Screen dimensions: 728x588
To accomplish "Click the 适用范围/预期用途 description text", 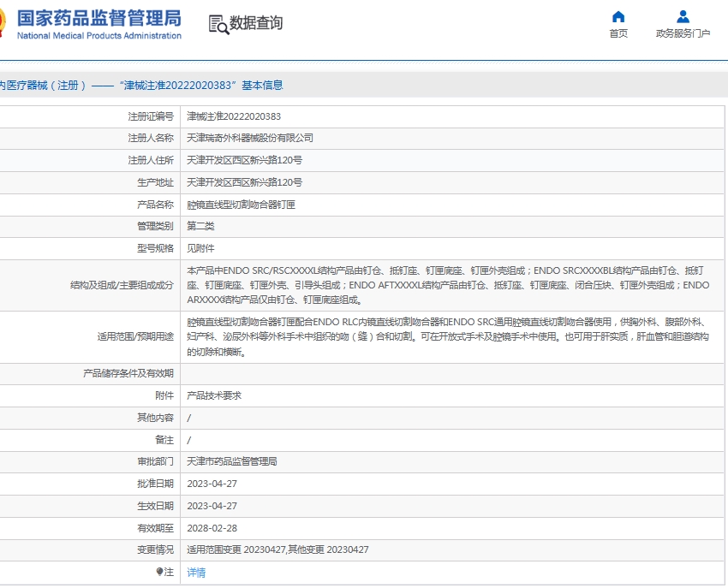I will tap(448, 337).
